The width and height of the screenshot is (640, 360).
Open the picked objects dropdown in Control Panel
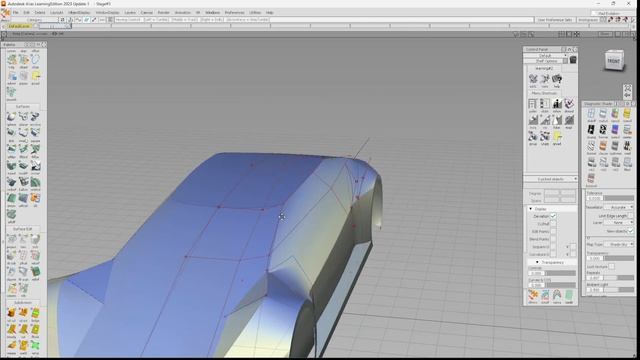click(551, 179)
